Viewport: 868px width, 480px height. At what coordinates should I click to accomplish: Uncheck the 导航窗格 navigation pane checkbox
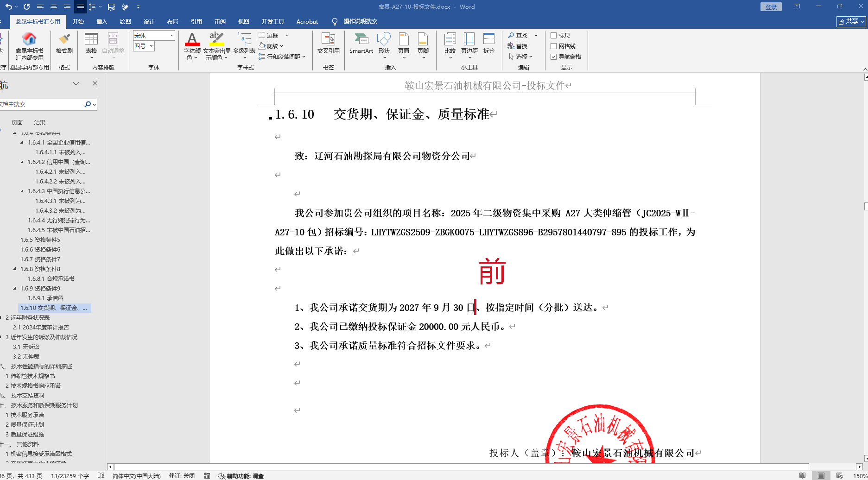(553, 57)
